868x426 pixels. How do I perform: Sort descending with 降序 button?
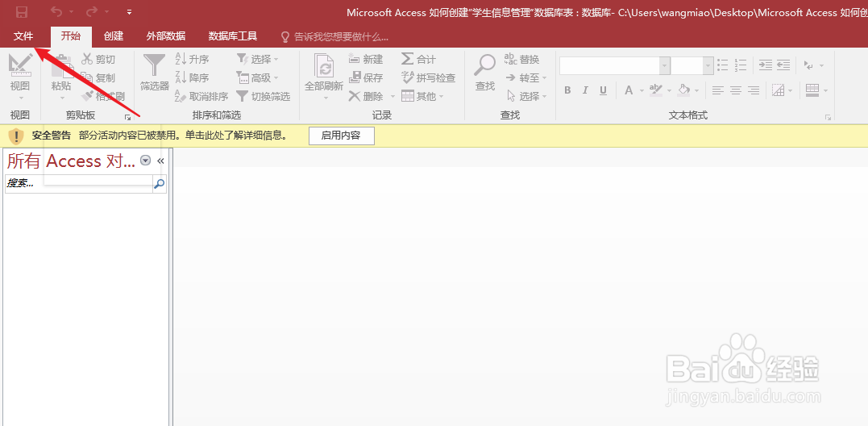pyautogui.click(x=192, y=78)
